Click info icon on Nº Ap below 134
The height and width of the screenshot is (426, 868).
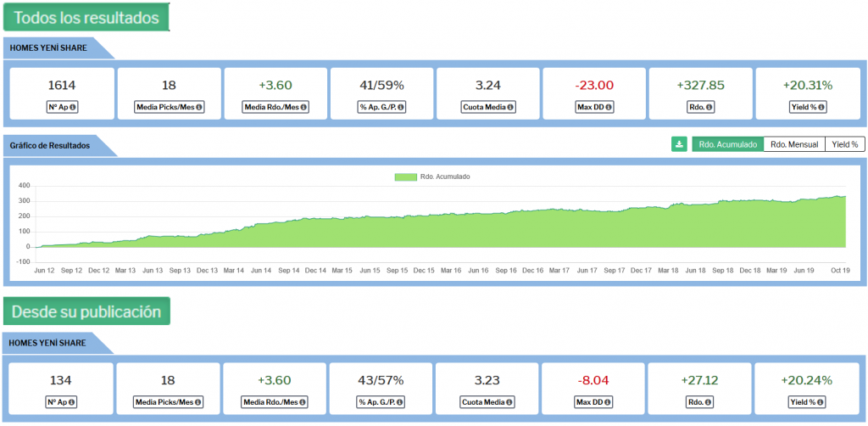(x=73, y=401)
